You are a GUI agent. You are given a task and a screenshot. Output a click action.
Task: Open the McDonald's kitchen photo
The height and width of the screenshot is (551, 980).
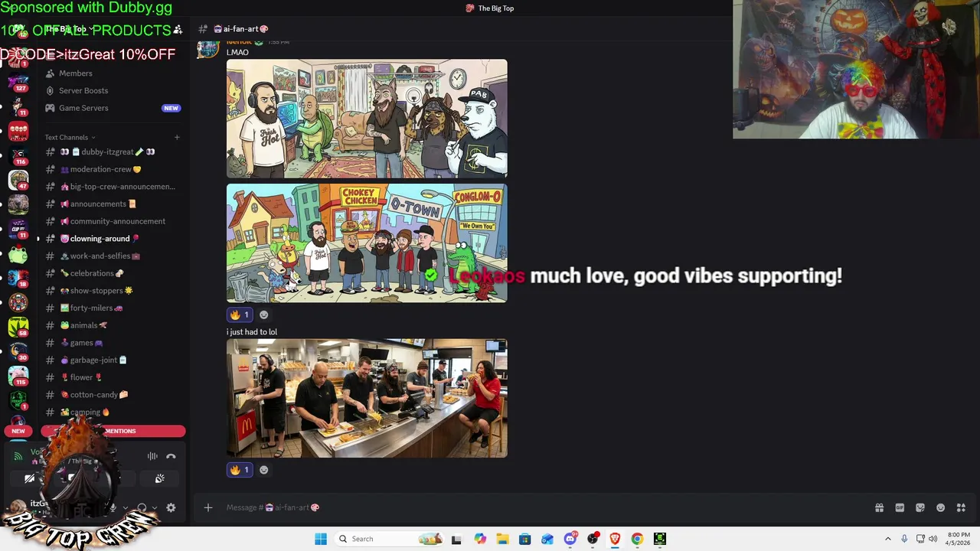[x=367, y=398]
